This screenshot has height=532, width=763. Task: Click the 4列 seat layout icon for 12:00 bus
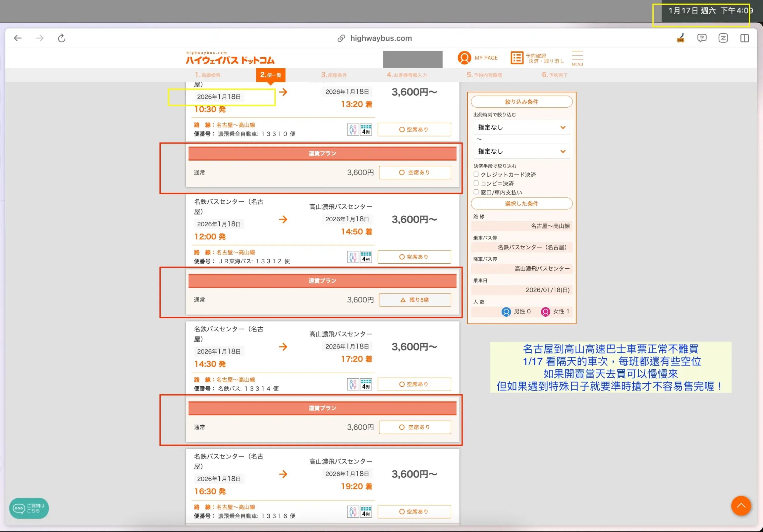point(366,257)
